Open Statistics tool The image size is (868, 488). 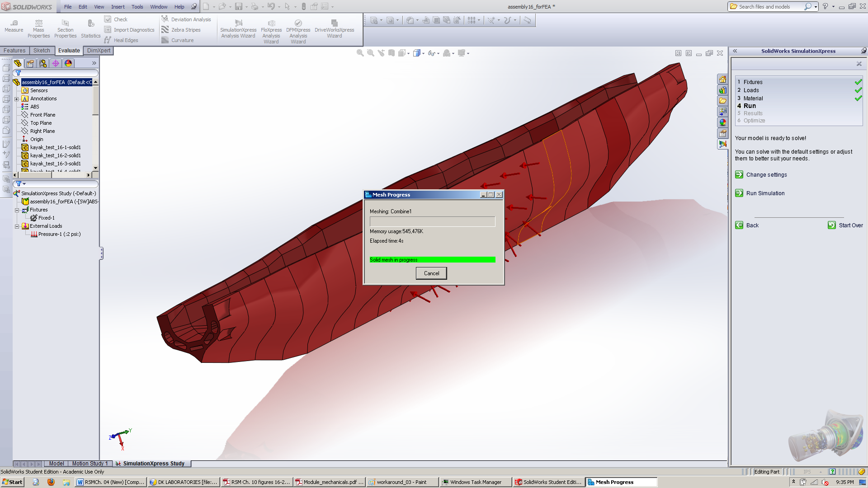(x=91, y=29)
